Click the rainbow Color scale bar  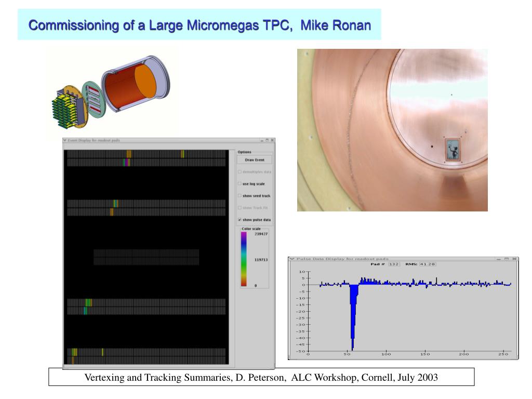[x=244, y=259]
